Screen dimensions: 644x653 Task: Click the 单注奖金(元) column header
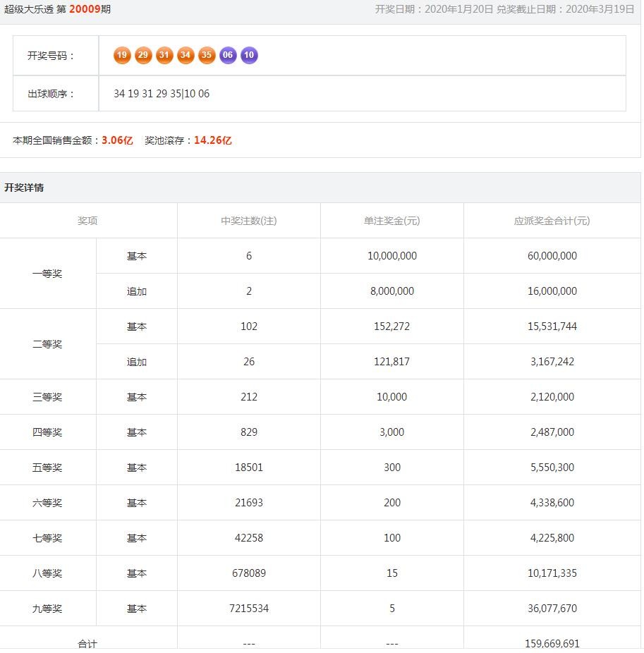click(x=391, y=221)
